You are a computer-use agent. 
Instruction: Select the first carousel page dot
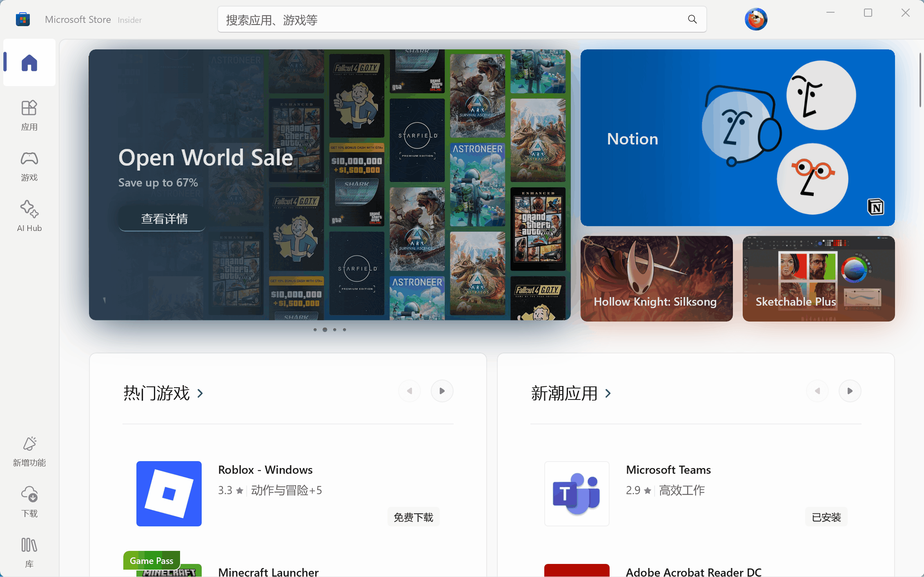click(x=315, y=330)
